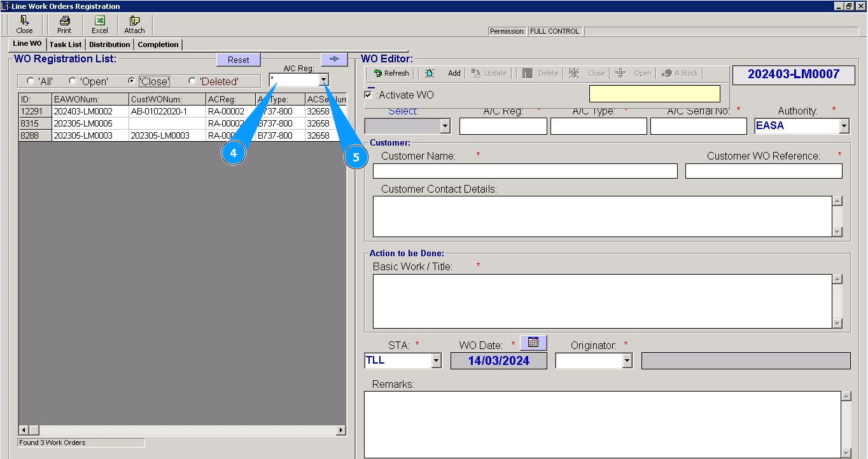Choose the 'Deleted' filter radio button
The image size is (868, 459).
pyautogui.click(x=192, y=81)
